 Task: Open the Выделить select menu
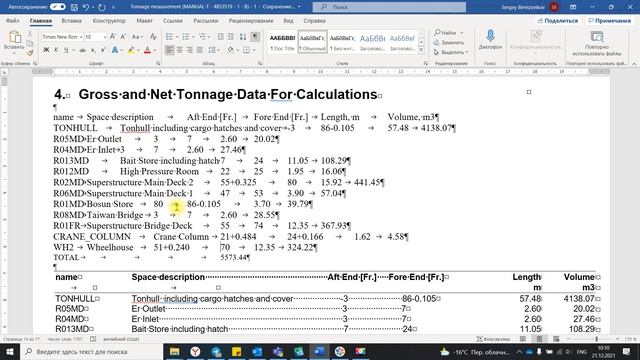[x=451, y=52]
